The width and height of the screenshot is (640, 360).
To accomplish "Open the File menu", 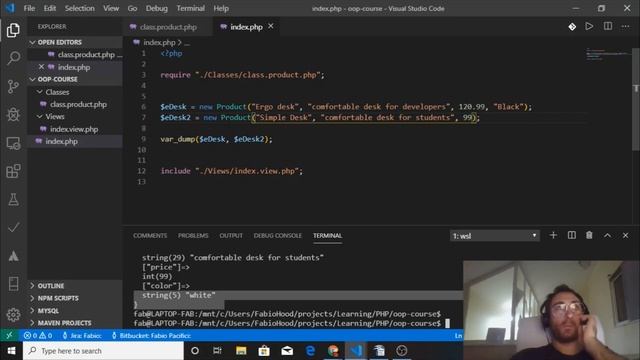I will tap(29, 8).
